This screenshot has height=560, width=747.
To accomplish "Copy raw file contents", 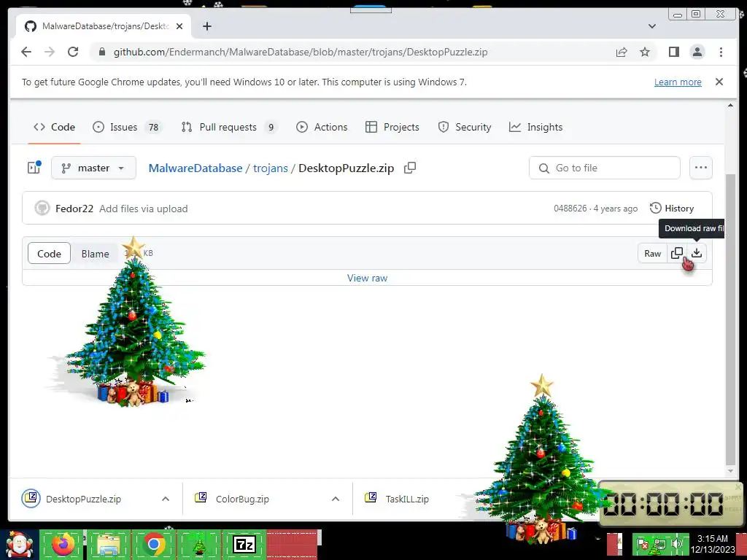I will click(x=676, y=253).
